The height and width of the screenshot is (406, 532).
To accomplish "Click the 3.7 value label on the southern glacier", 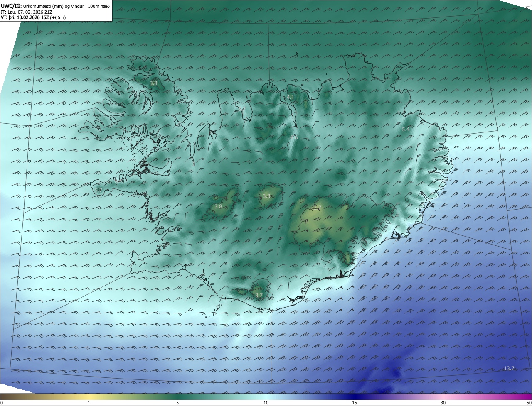I will point(259,295).
